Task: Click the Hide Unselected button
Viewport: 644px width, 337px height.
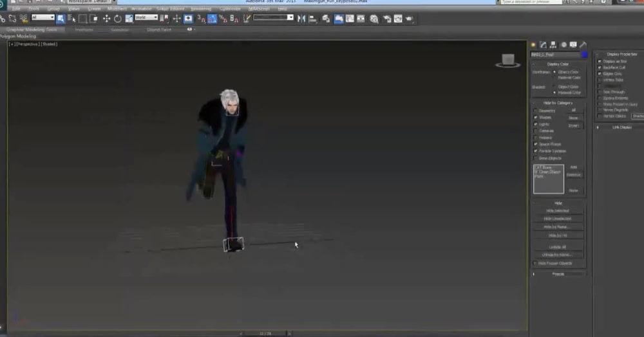Action: click(558, 219)
